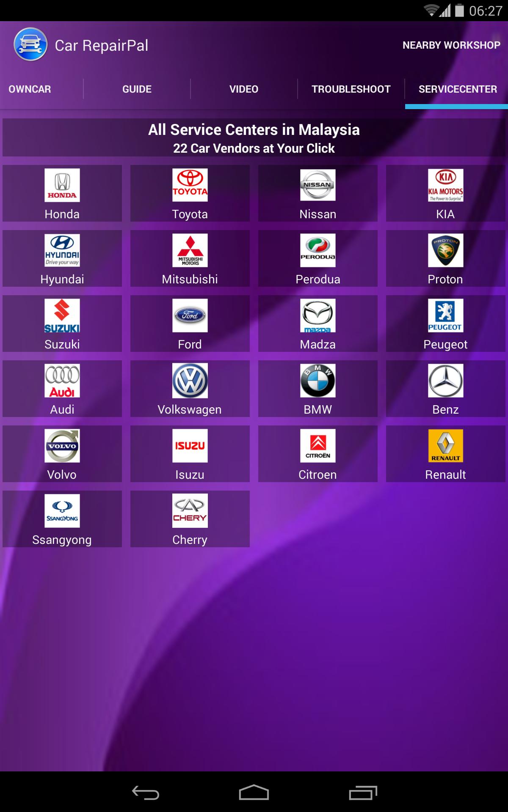The height and width of the screenshot is (812, 508).
Task: Tap the BMW roundel icon
Action: click(317, 381)
